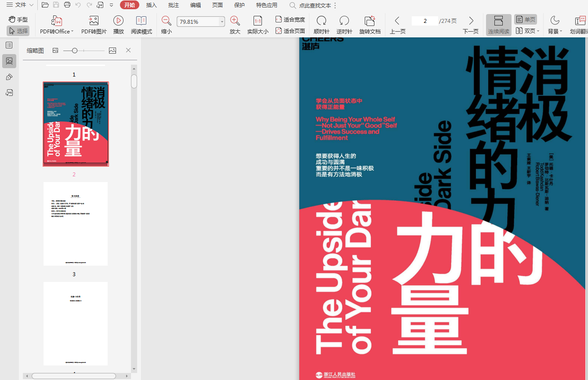The image size is (588, 380).
Task: Click the thumbnail size slider handle
Action: click(75, 51)
